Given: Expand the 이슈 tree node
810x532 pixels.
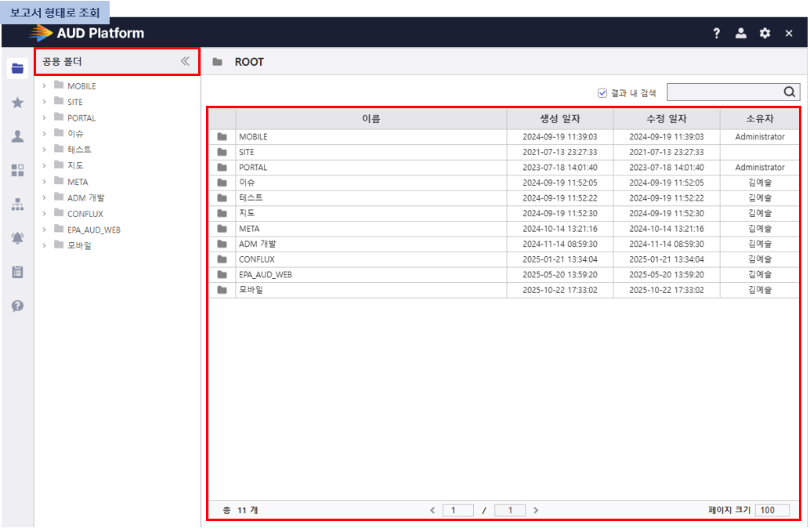Looking at the screenshot, I should coord(45,134).
